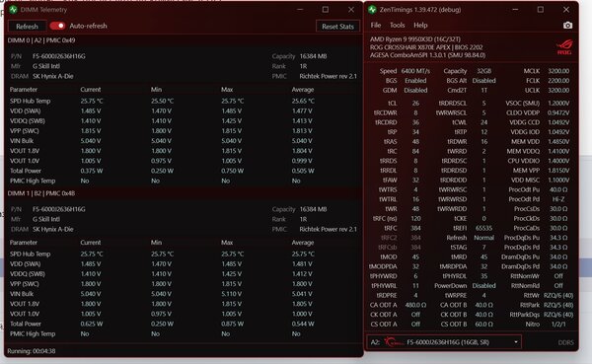This screenshot has width=592, height=364.
Task: Click DIMM 0 Total Power max 0.750 W
Action: point(232,171)
